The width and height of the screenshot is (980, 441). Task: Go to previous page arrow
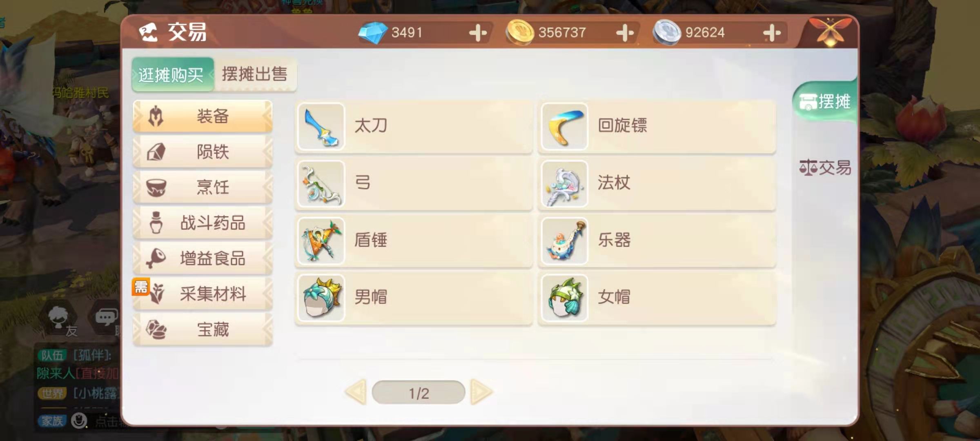[356, 392]
